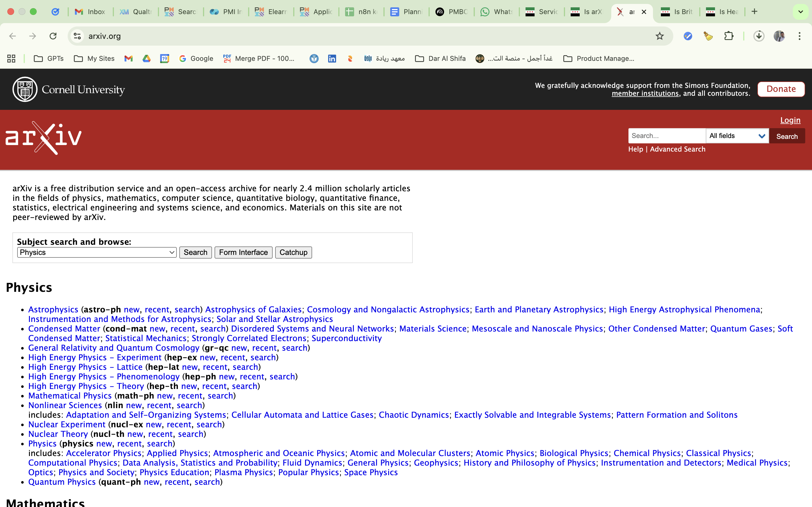Open Chrome's three-dot menu
The image size is (812, 507).
click(x=799, y=36)
